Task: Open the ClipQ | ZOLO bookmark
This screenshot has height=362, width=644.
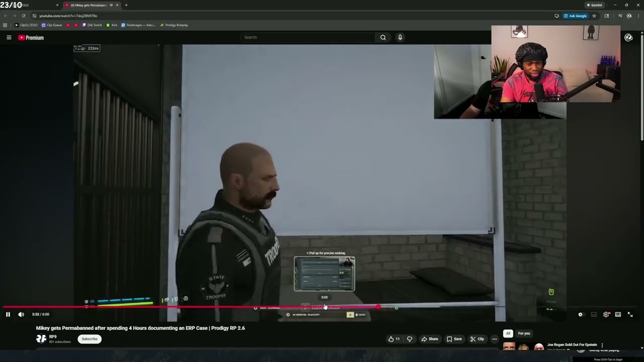Action: (x=26, y=25)
